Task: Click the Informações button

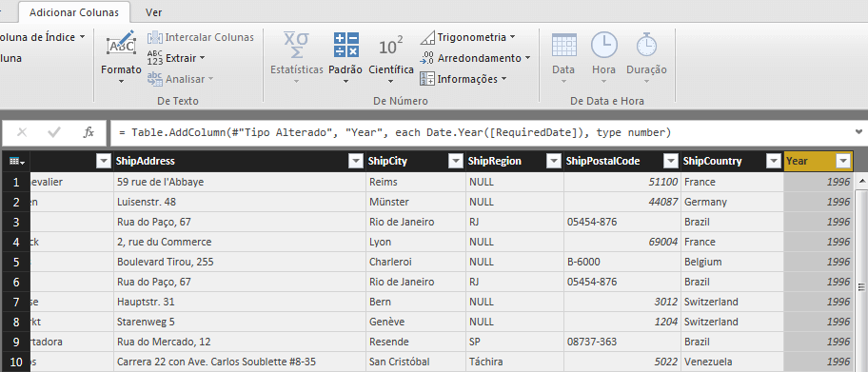Action: coord(464,79)
